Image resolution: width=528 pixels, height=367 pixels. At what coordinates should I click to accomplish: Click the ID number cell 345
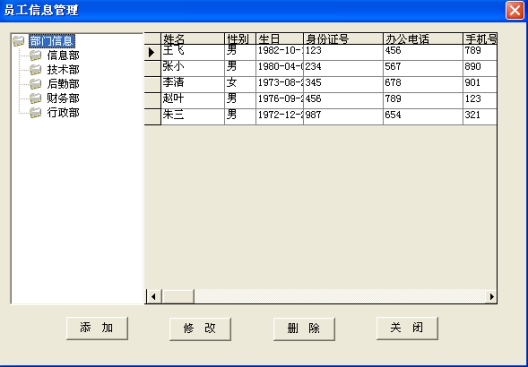tap(343, 84)
